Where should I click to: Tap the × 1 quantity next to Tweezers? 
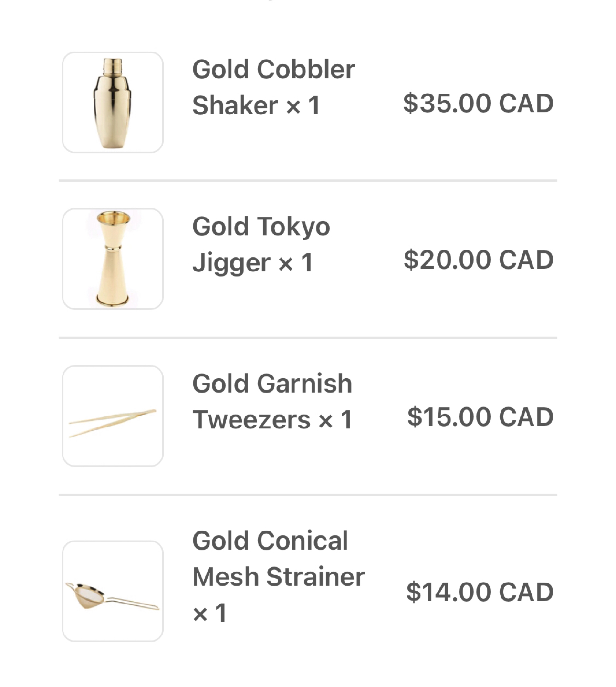[335, 420]
